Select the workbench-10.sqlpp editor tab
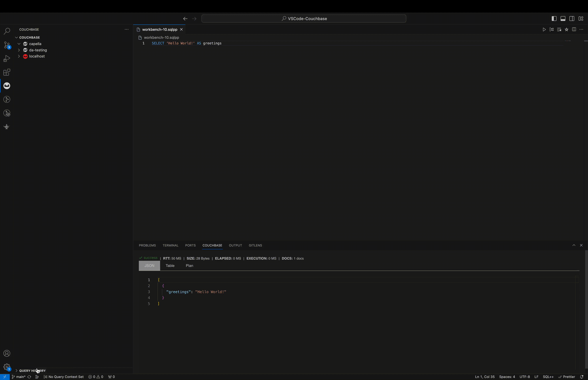This screenshot has width=588, height=380. (159, 29)
